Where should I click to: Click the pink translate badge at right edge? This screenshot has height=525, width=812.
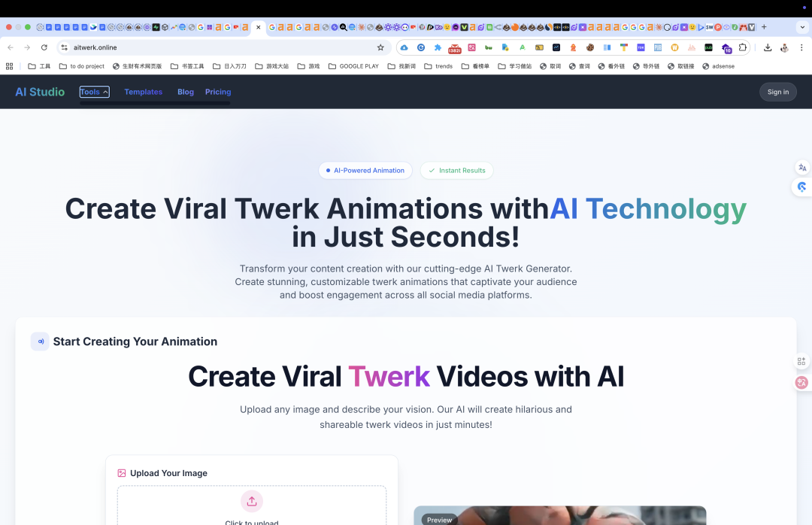[x=801, y=383]
